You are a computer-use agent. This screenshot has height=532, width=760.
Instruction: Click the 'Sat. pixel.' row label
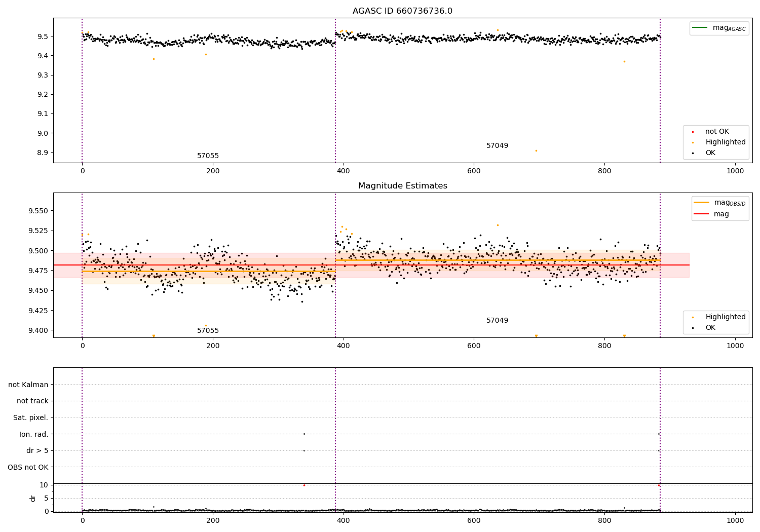(31, 417)
